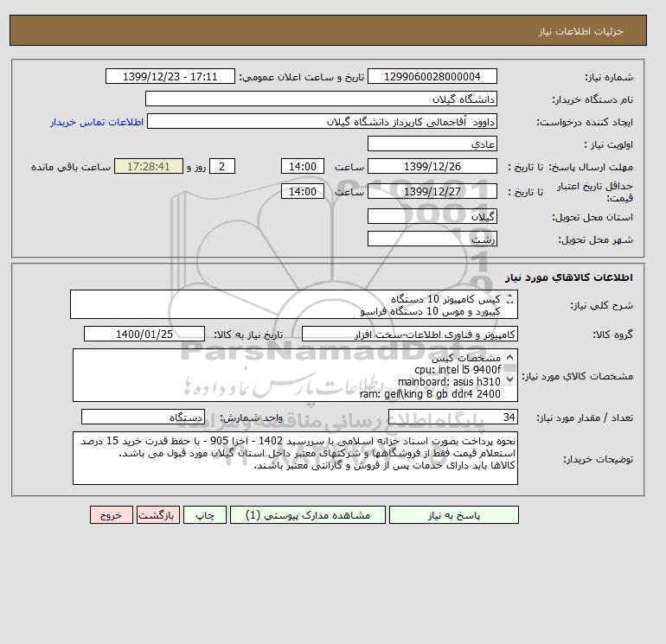Click the بازگشت back button
Screen dimensions: 666x644
[158, 514]
